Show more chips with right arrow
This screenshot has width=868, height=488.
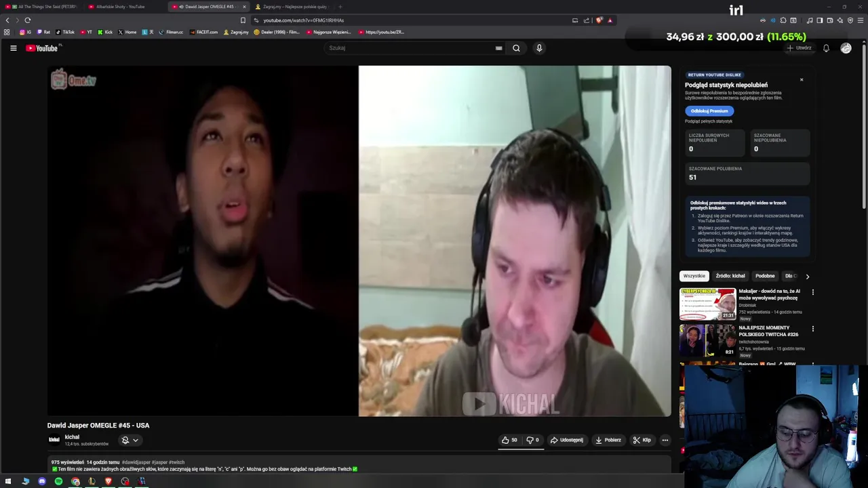click(x=807, y=277)
